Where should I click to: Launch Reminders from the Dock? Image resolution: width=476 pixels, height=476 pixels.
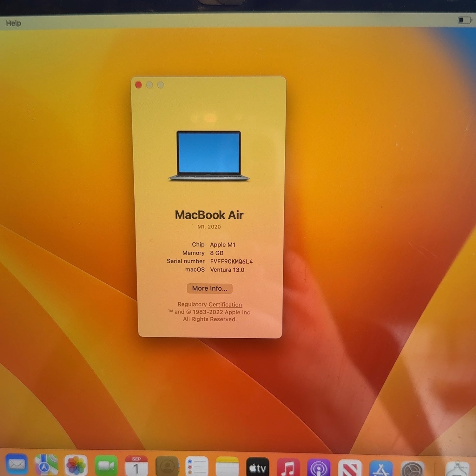pos(197,466)
